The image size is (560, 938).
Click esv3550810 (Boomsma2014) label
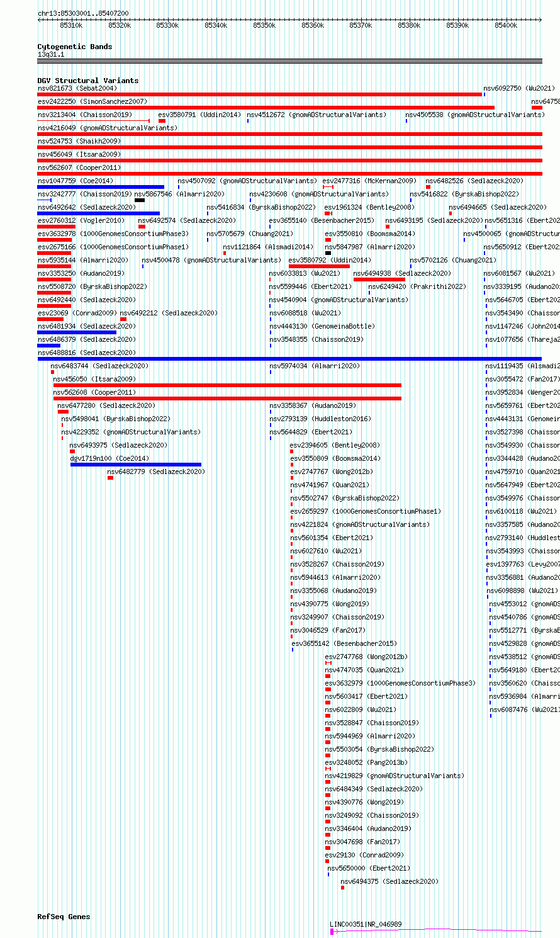[x=370, y=234]
